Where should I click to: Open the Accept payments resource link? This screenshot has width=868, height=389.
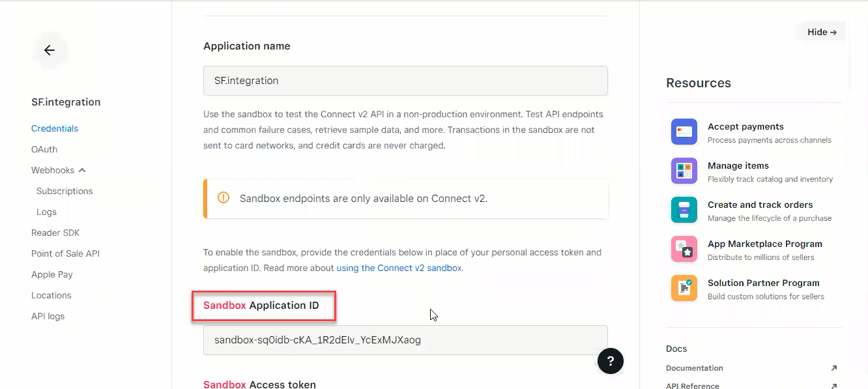coord(745,126)
